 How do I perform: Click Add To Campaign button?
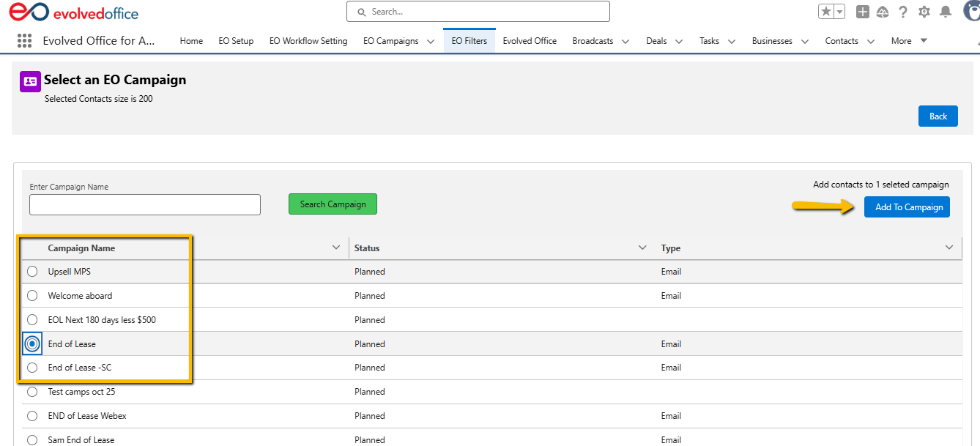(907, 207)
